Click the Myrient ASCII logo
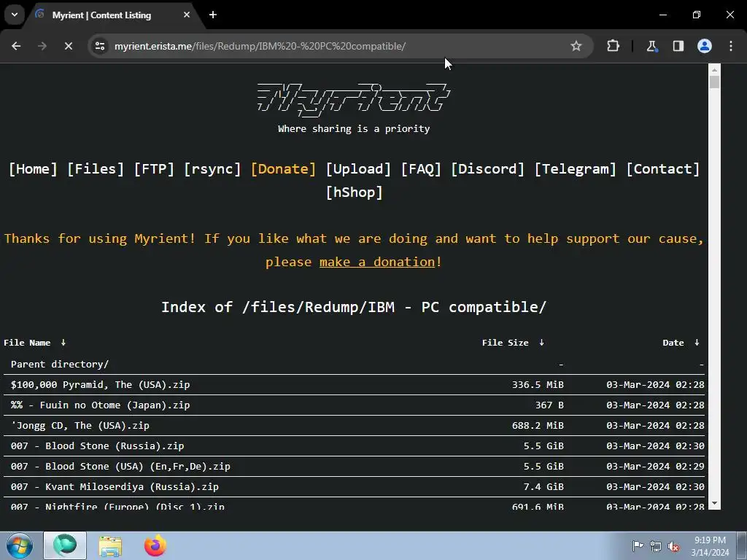The width and height of the screenshot is (747, 560). tap(354, 99)
